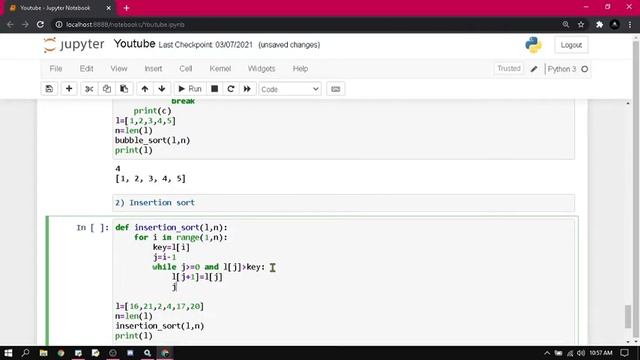Click the kernel idle circle indicator
Viewport: 640px width, 360px height.
[x=585, y=69]
